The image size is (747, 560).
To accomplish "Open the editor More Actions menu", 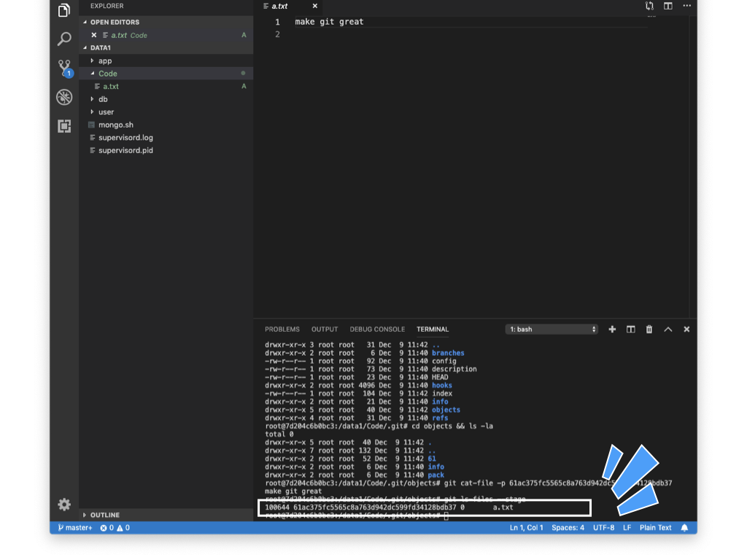I will pyautogui.click(x=686, y=6).
